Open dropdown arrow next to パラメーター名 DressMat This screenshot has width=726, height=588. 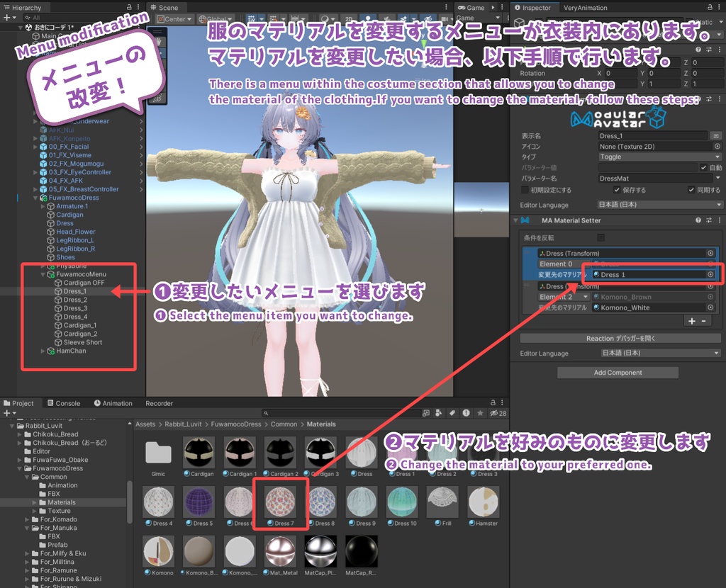(x=717, y=178)
